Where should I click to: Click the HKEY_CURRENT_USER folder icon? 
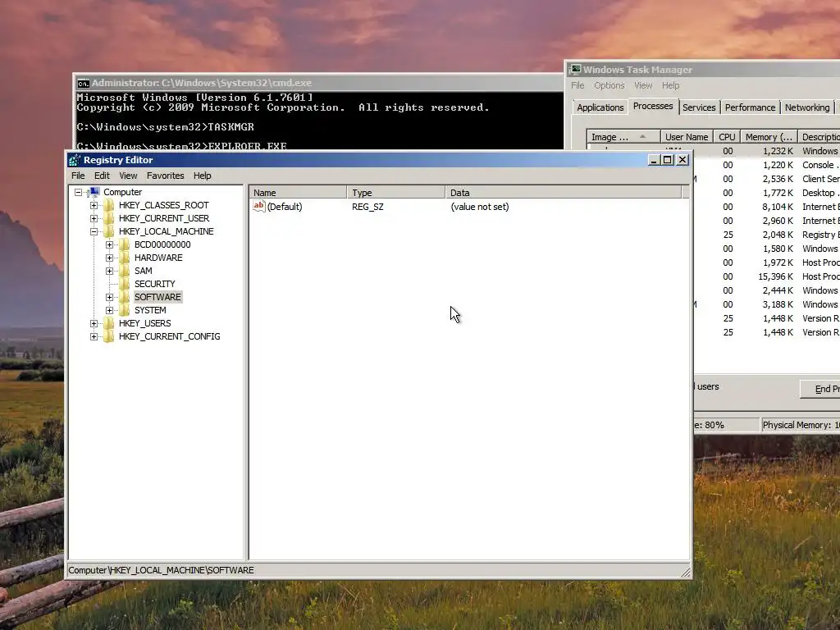[x=109, y=218]
